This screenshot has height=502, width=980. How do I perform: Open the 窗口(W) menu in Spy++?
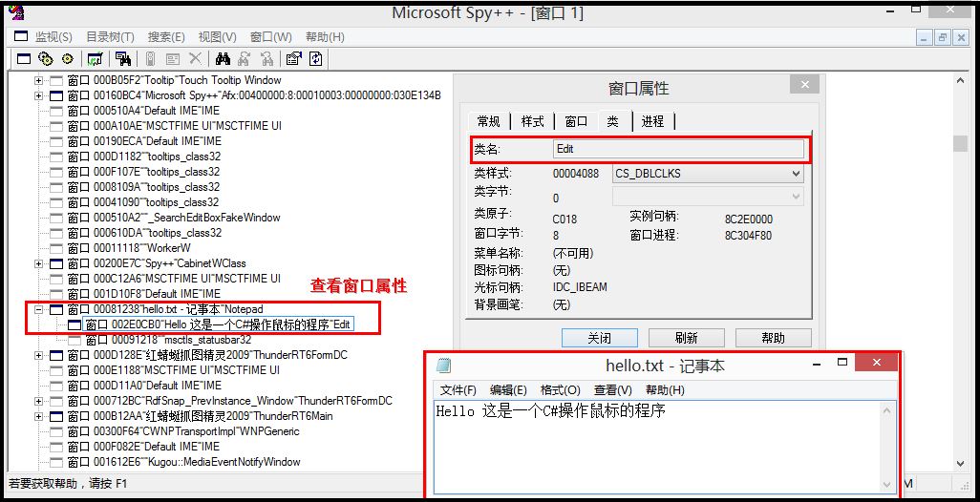(270, 37)
